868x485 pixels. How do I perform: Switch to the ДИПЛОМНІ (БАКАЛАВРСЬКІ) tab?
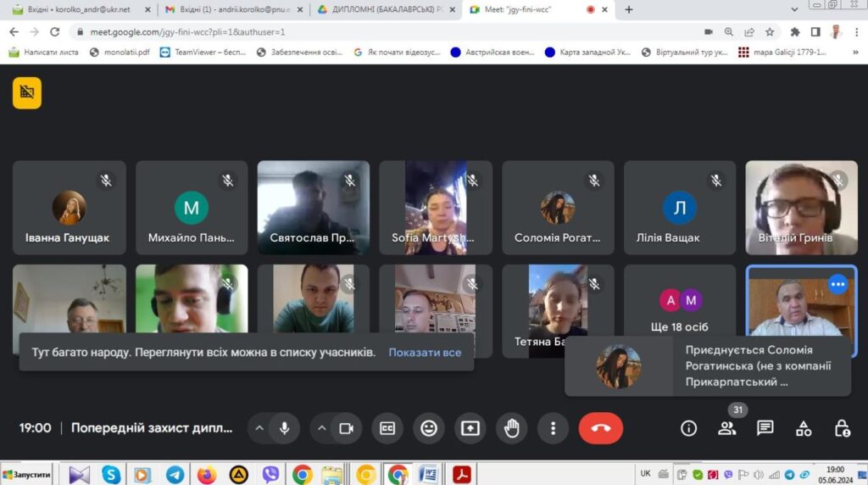pos(379,9)
